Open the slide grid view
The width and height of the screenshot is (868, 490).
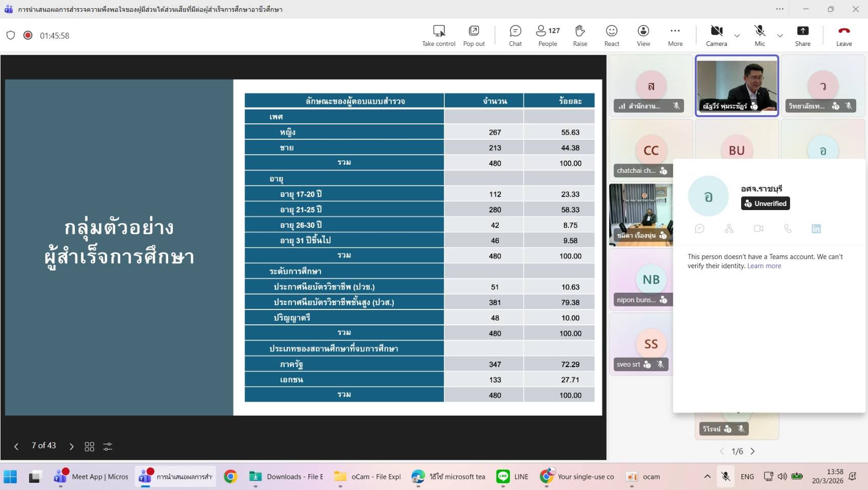90,447
